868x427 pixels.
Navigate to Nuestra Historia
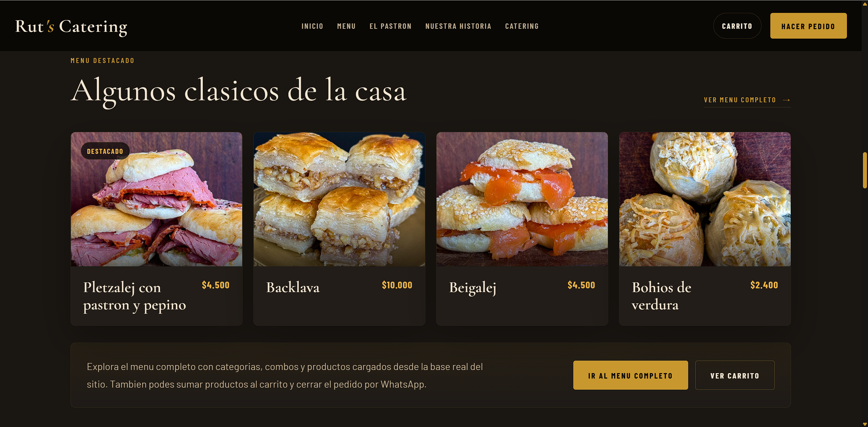(458, 26)
